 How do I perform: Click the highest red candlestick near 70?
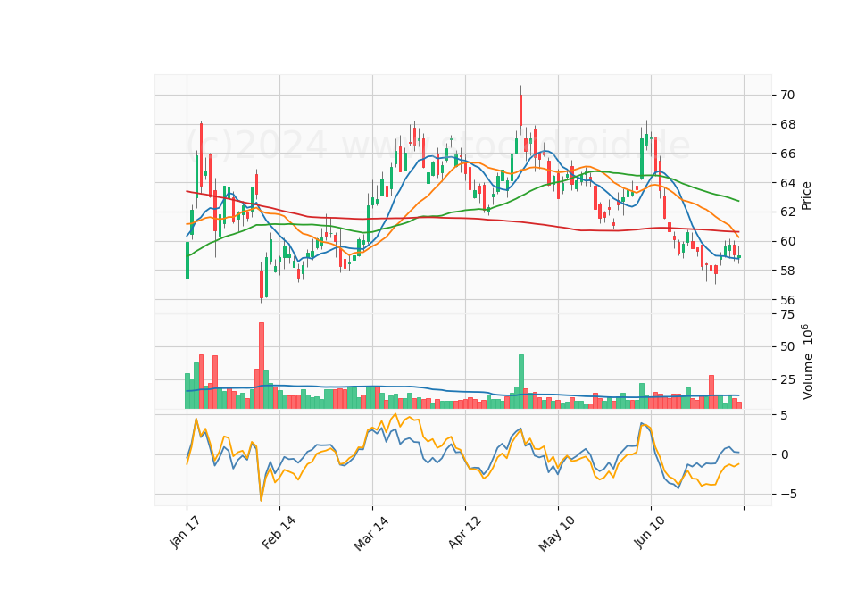click(x=520, y=111)
